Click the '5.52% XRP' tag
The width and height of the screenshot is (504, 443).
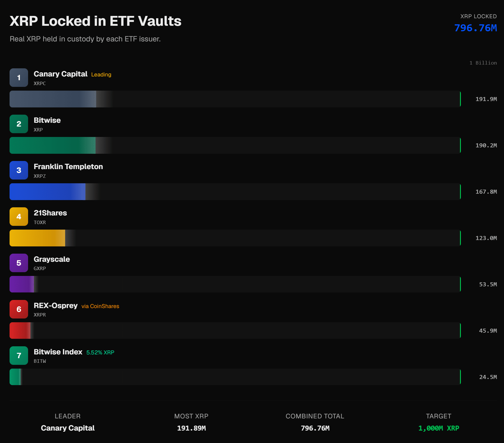100,352
